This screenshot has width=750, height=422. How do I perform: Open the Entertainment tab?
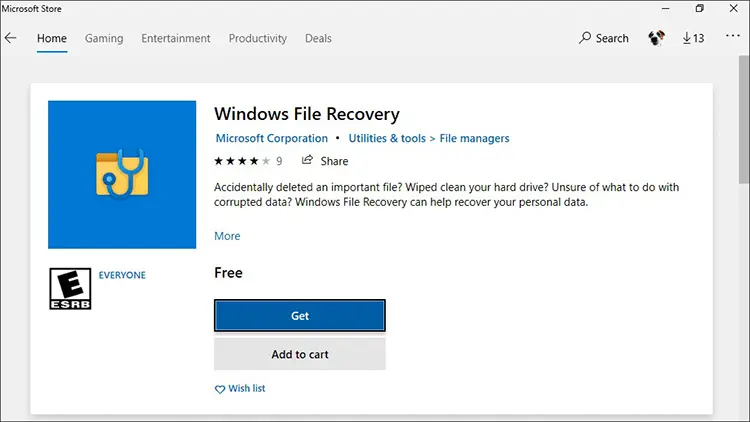point(176,38)
